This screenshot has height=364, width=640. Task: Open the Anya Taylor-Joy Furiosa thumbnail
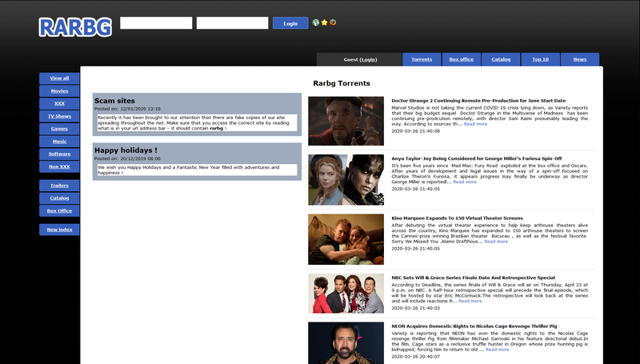(346, 179)
